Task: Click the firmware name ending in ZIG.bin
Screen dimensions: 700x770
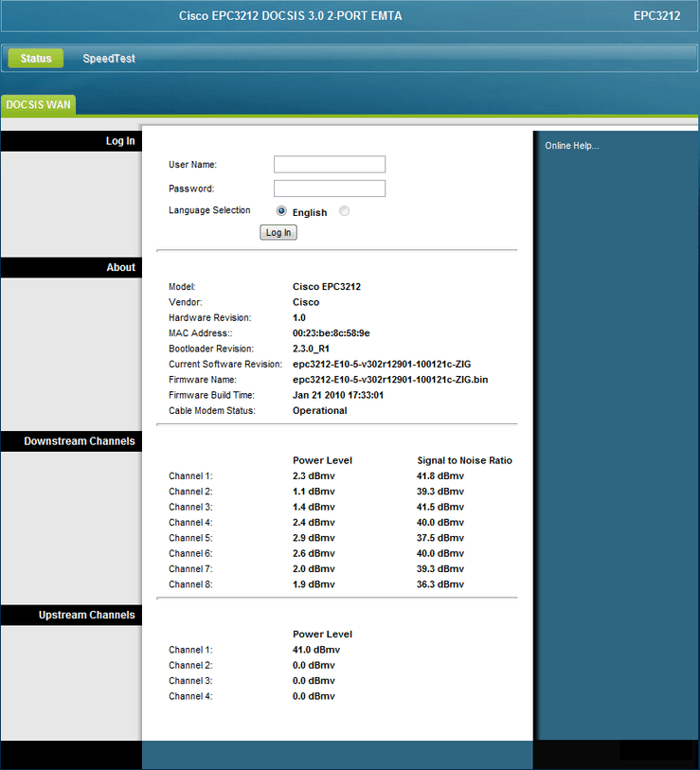Action: [x=390, y=380]
